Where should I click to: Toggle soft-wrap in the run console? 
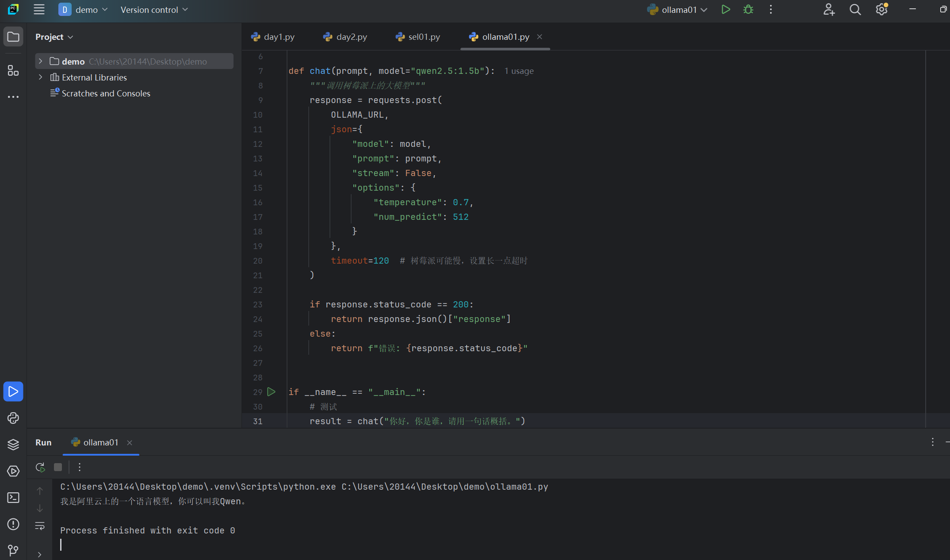(40, 525)
